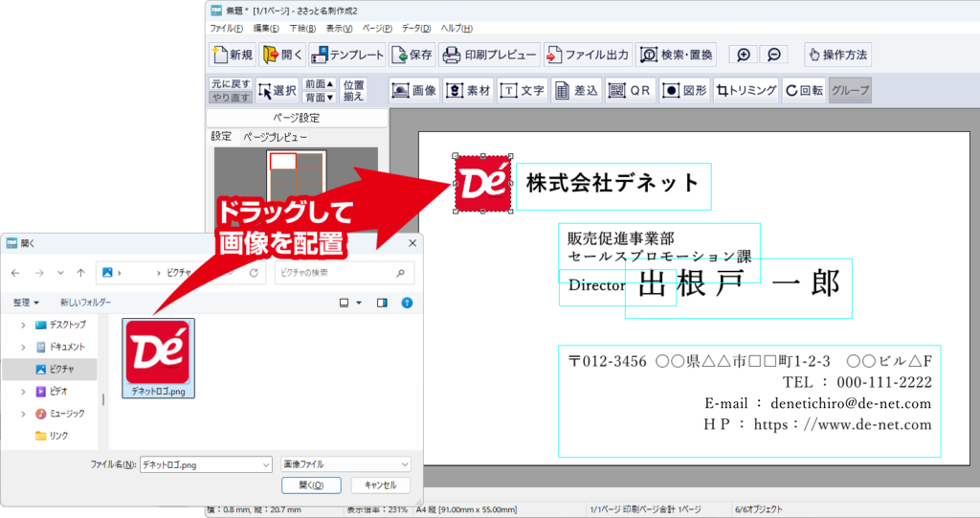Select the 選択 (Select) tool
This screenshot has width=980, height=518.
click(x=278, y=90)
